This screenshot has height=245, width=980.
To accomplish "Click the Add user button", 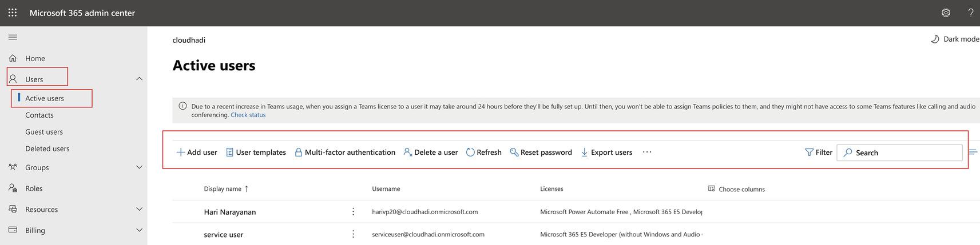I will tap(197, 152).
